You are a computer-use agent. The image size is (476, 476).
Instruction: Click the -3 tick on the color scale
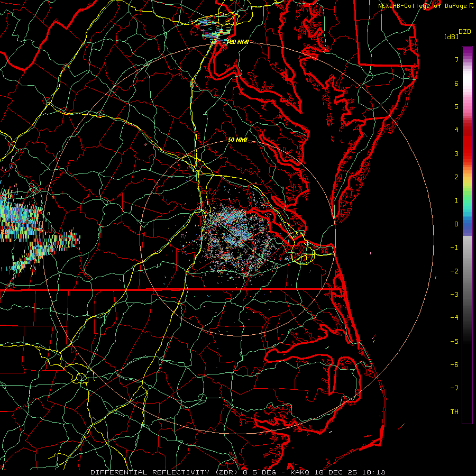coord(454,295)
